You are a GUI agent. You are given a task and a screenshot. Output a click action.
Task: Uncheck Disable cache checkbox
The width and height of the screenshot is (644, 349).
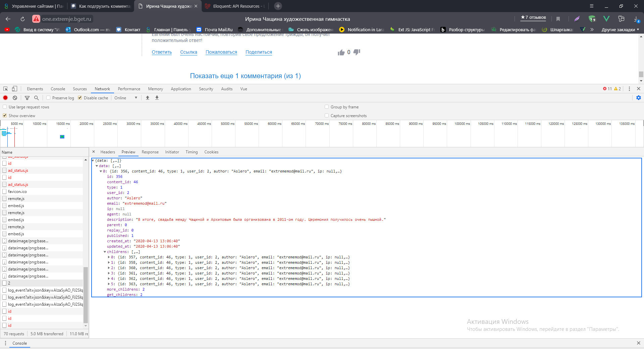(80, 98)
